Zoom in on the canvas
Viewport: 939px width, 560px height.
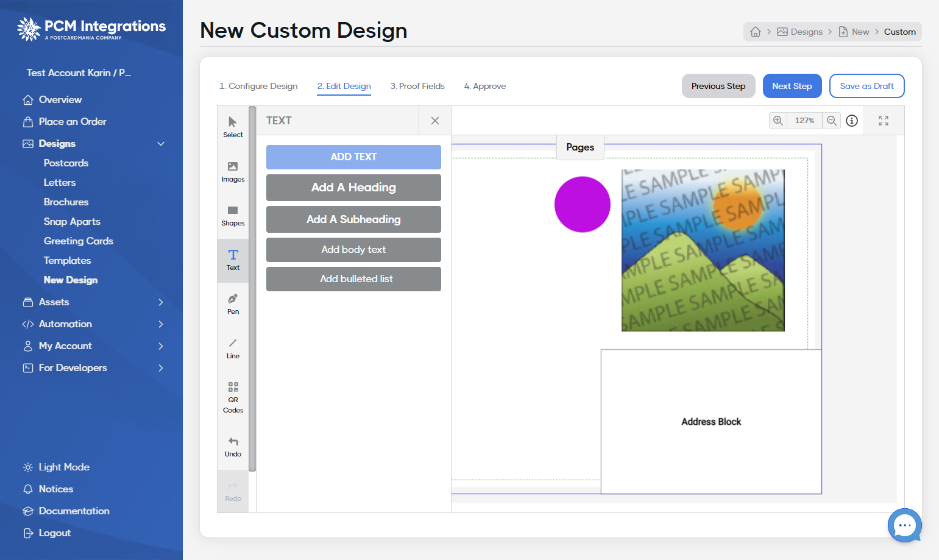pyautogui.click(x=778, y=121)
